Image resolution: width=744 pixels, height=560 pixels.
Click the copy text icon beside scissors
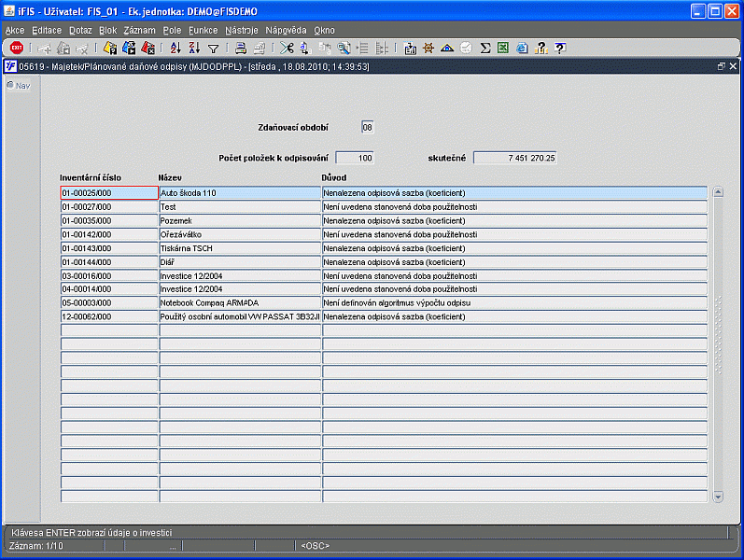point(305,48)
